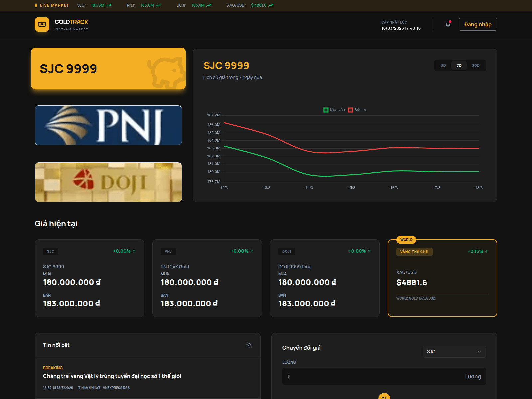The height and width of the screenshot is (399, 532).
Task: Click the Đăng nhập login button
Action: pos(478,24)
